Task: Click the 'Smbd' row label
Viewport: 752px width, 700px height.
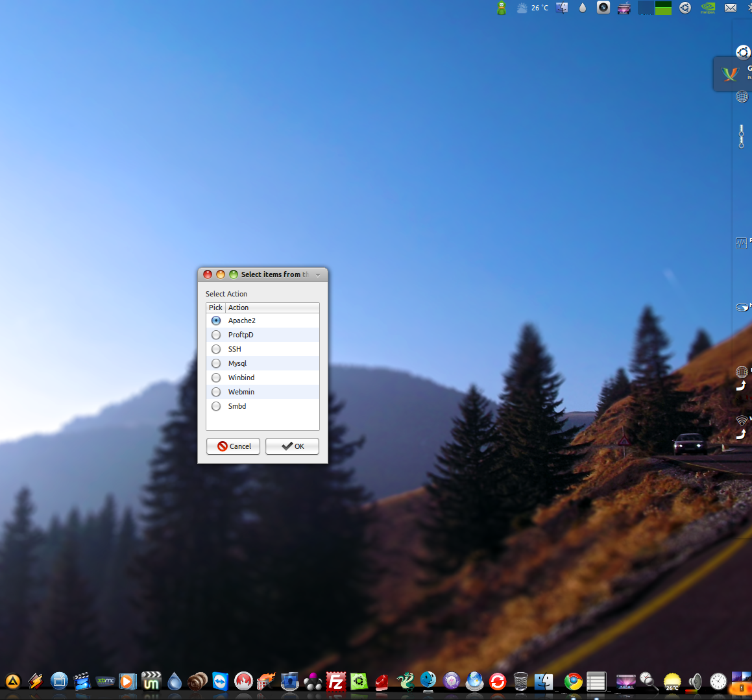Action: click(x=237, y=406)
